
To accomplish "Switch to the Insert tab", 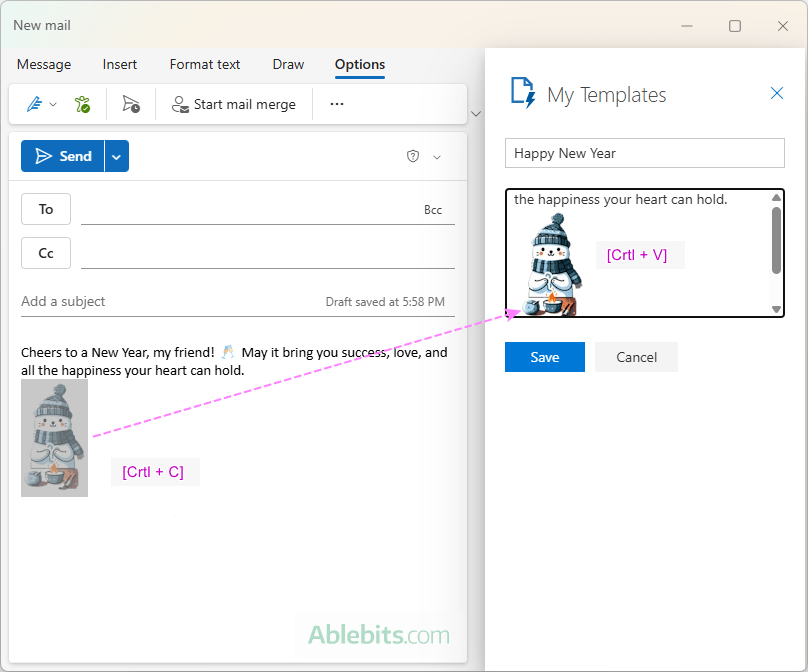I will [x=120, y=64].
